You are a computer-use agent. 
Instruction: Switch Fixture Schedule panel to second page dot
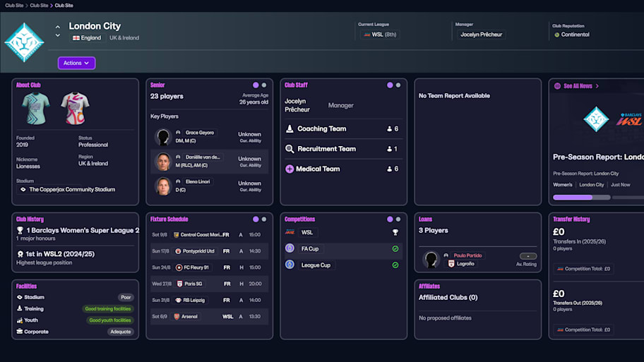click(265, 219)
